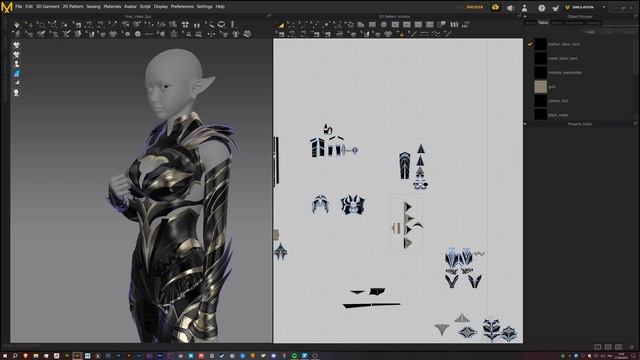Open the Avatar menu
The width and height of the screenshot is (640, 360).
(x=131, y=7)
